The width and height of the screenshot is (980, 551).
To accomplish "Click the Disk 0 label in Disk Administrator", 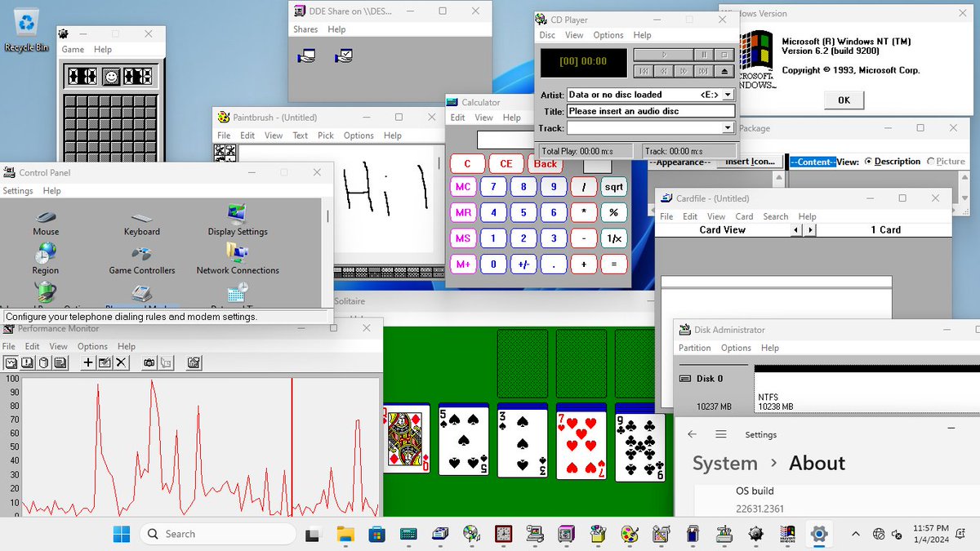I will (x=710, y=379).
